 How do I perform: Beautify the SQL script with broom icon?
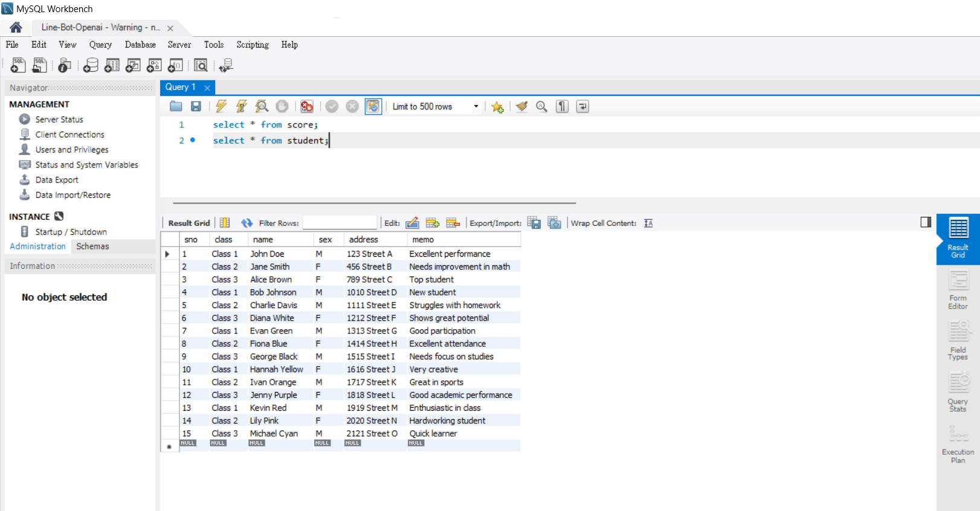522,106
